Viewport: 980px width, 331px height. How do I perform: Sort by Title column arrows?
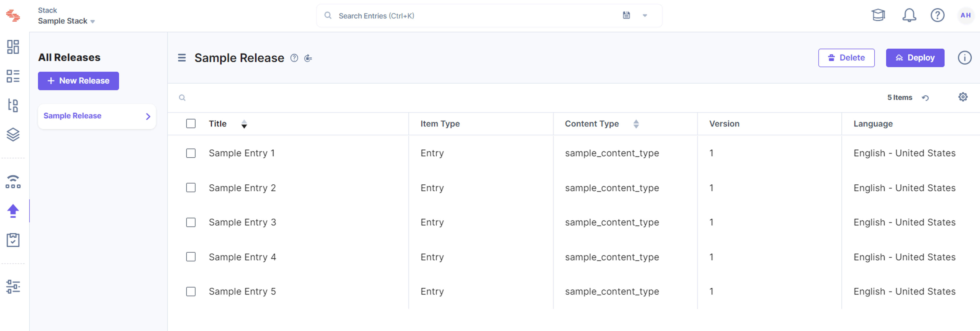[x=244, y=124]
